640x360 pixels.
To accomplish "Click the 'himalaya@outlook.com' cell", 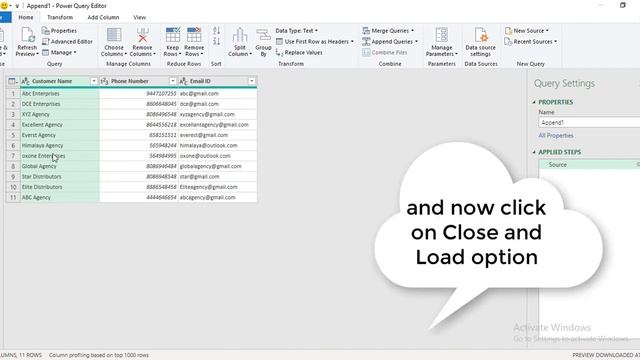I will 218,145.
